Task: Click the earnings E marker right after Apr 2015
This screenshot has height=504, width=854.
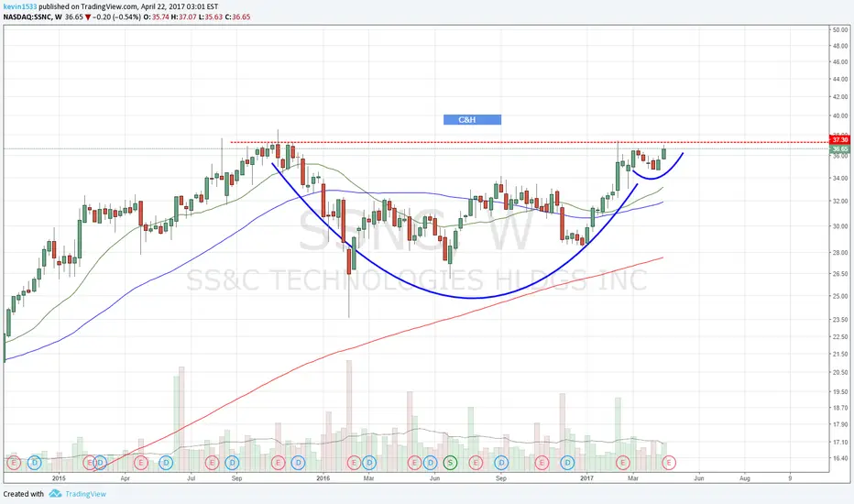Action: [140, 463]
